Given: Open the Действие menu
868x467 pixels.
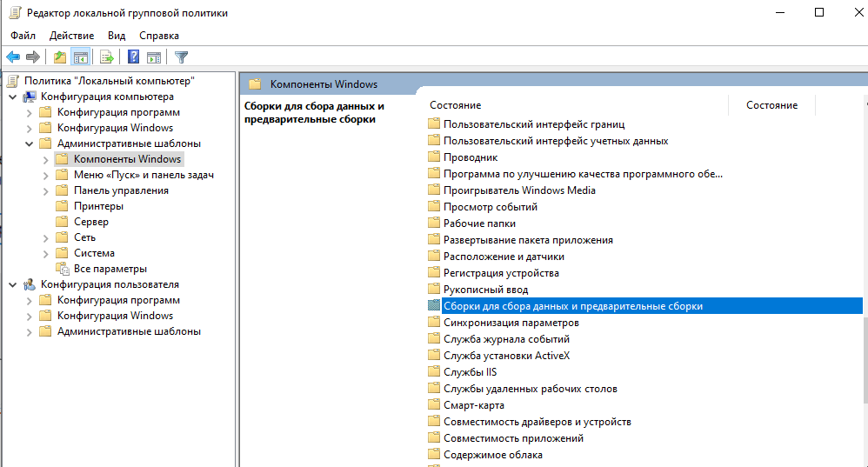Looking at the screenshot, I should (x=72, y=36).
